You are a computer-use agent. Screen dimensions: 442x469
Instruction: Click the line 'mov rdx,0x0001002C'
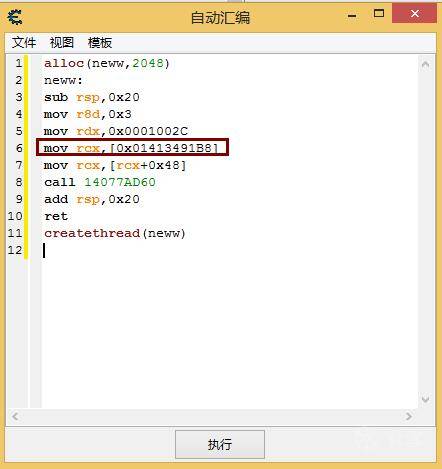[116, 131]
